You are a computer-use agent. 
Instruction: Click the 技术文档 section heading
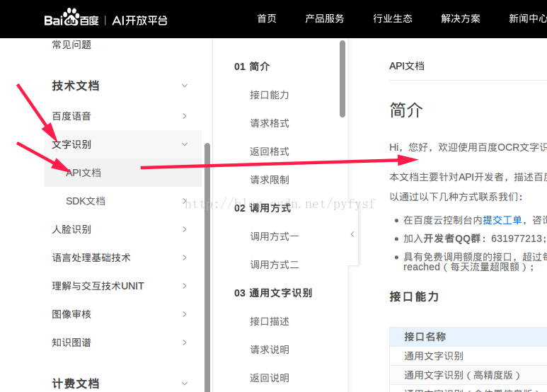coord(76,86)
